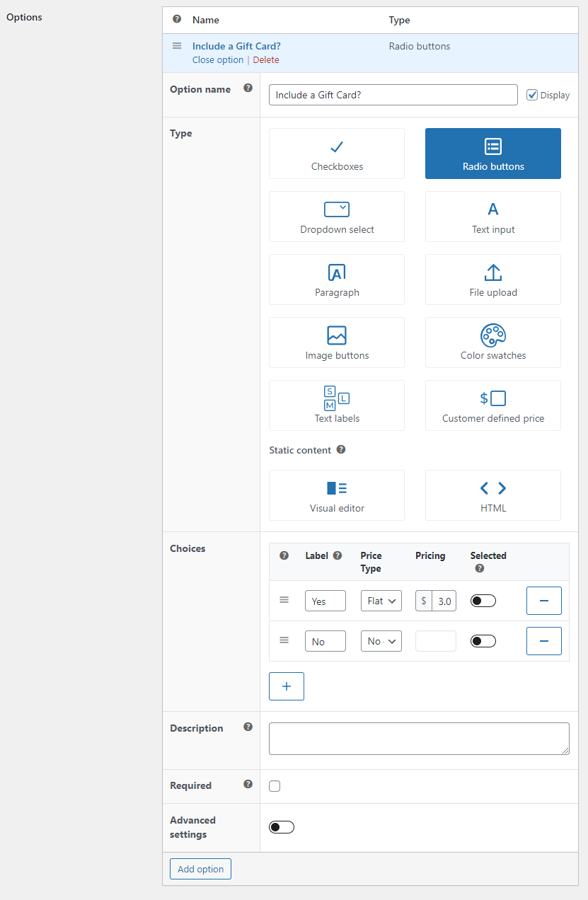The height and width of the screenshot is (900, 588).
Task: Pick the Text labels type
Action: pyautogui.click(x=337, y=405)
